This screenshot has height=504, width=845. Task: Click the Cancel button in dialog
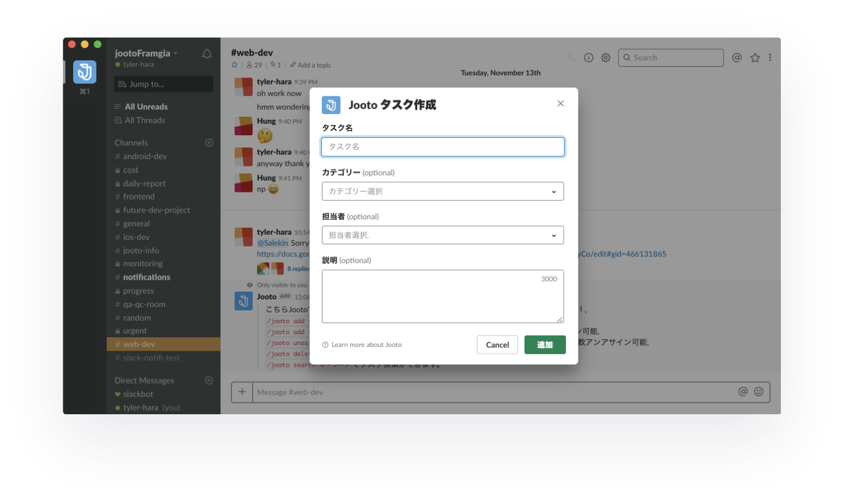(x=498, y=345)
